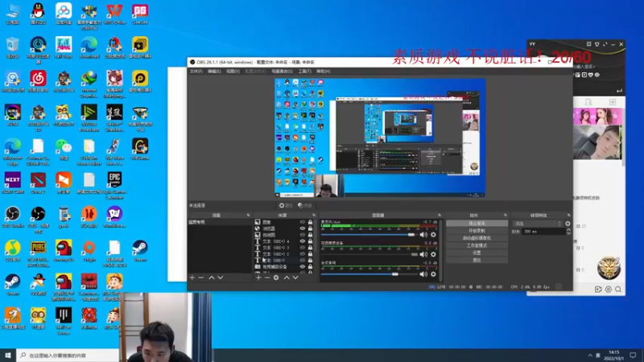
Task: Open QQ desktop shortcut
Action: tap(38, 14)
